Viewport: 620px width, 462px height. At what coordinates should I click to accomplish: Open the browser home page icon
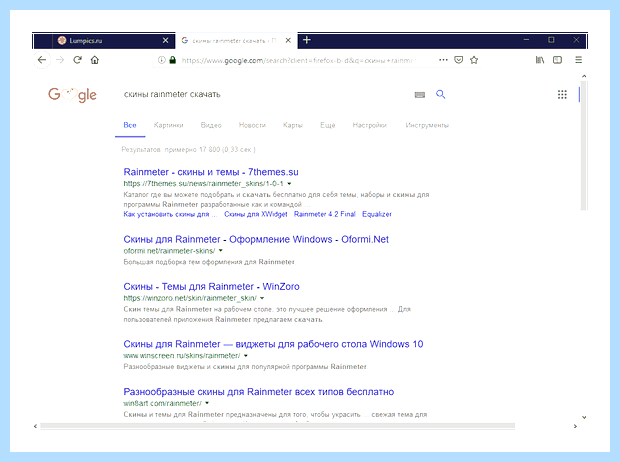(95, 60)
